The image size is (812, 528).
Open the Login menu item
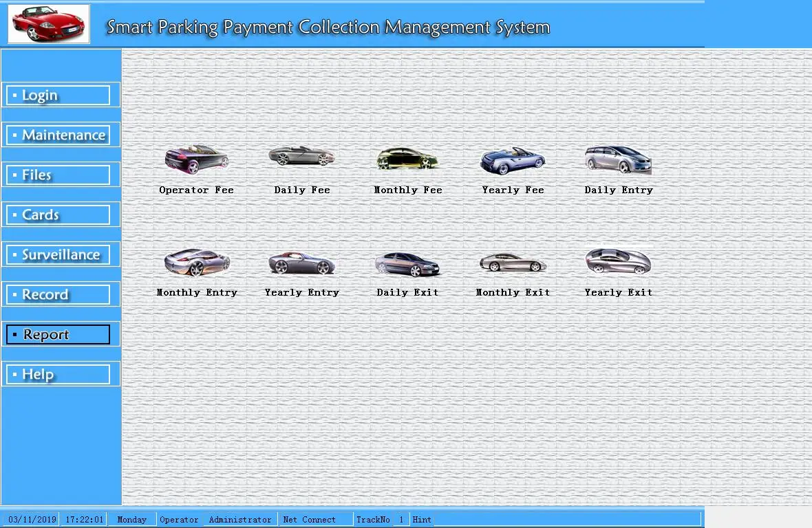coord(58,95)
